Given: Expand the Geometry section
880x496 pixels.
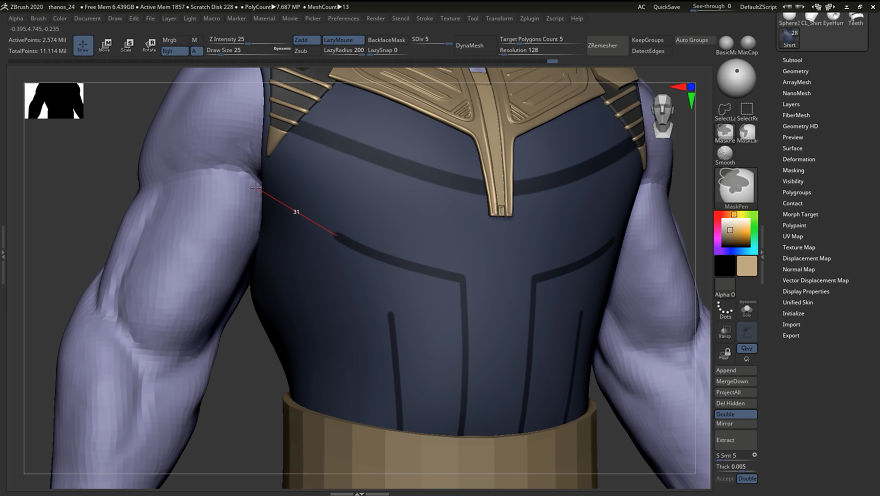Looking at the screenshot, I should (x=795, y=71).
